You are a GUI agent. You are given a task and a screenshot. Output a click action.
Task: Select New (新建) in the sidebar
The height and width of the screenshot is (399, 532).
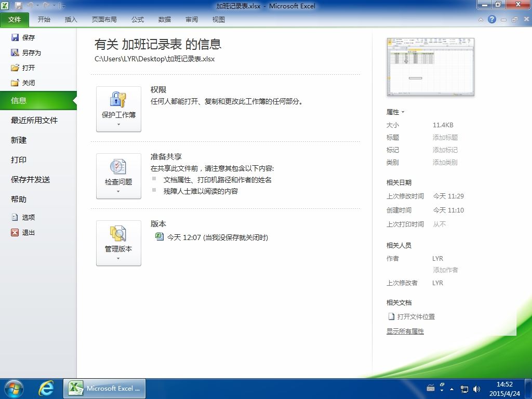click(x=19, y=140)
